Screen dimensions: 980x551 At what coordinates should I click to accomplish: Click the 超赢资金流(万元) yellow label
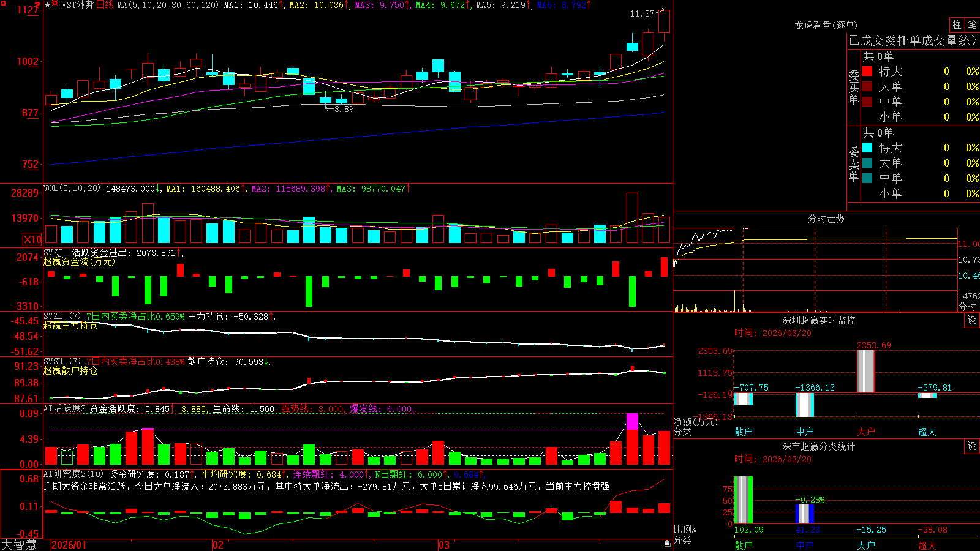click(x=79, y=261)
